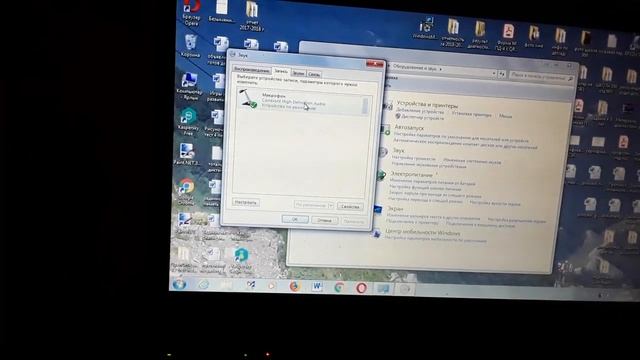Click the Windows Start button
640x360 pixels.
pyautogui.click(x=179, y=283)
